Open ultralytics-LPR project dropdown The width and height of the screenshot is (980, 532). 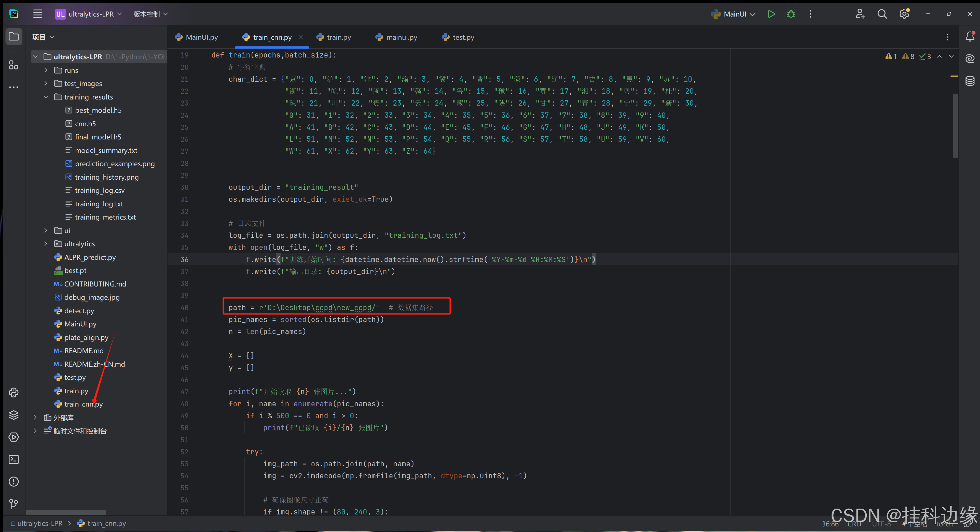click(89, 14)
